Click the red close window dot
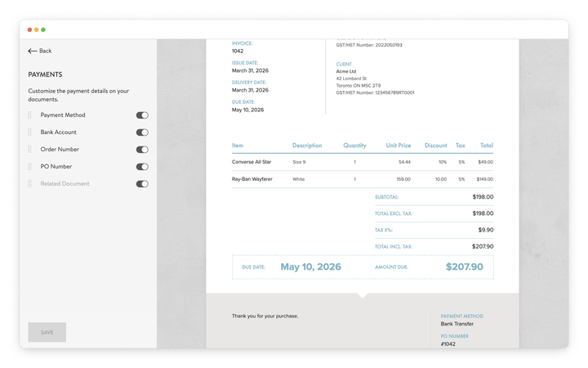 29,29
